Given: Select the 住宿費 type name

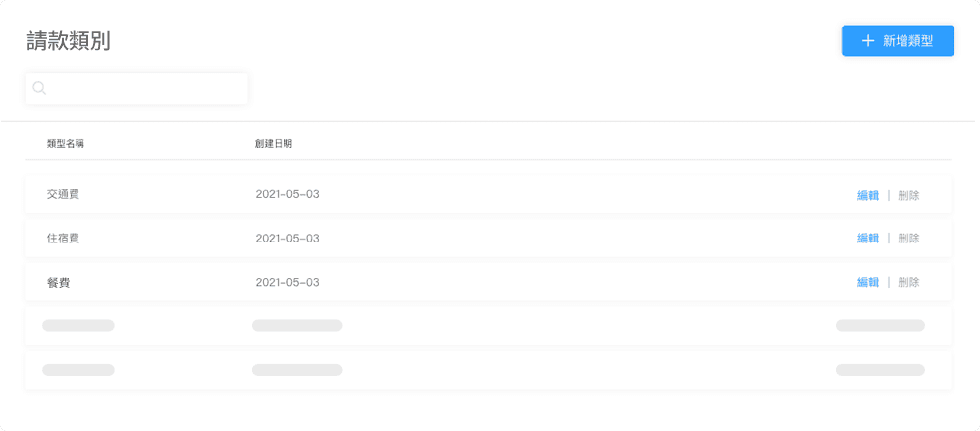Looking at the screenshot, I should [63, 239].
